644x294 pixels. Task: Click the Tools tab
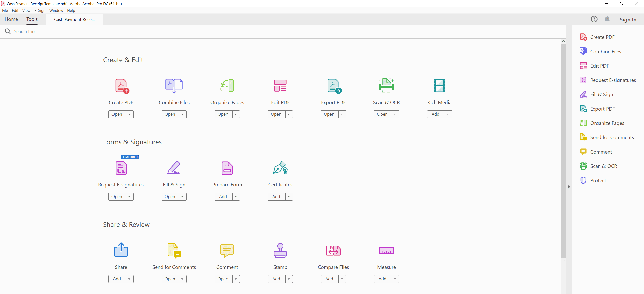click(32, 19)
